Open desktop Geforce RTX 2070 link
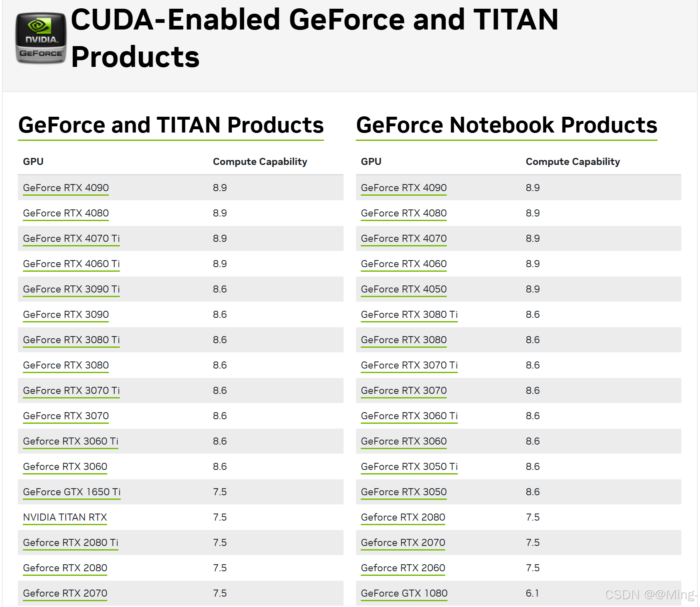 coord(65,593)
